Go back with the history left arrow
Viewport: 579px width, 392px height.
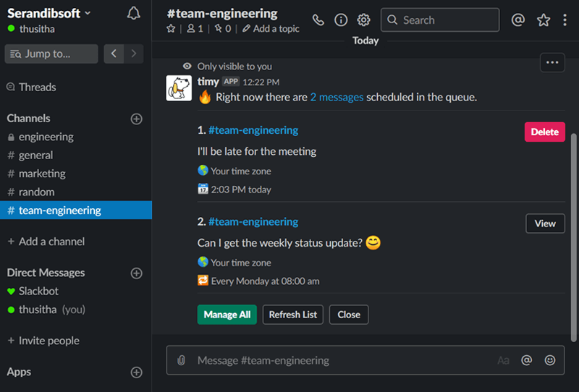pos(114,54)
